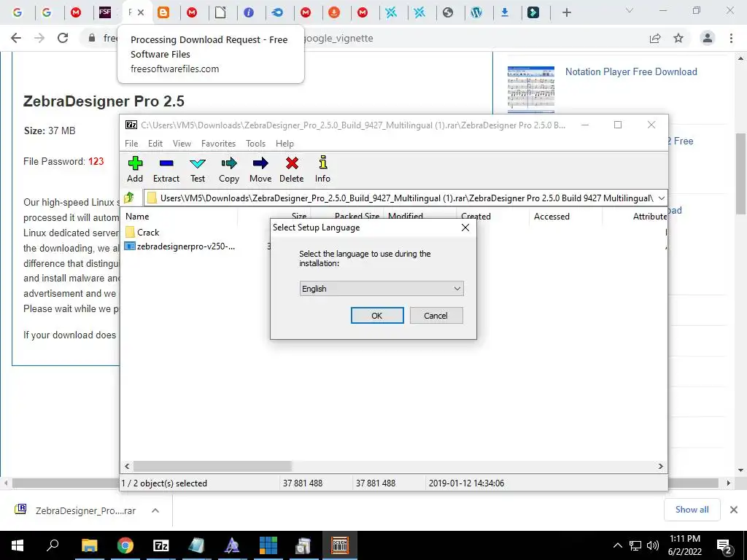Click the Extract toolbar icon in 7-Zip
This screenshot has width=747, height=560.
(166, 169)
